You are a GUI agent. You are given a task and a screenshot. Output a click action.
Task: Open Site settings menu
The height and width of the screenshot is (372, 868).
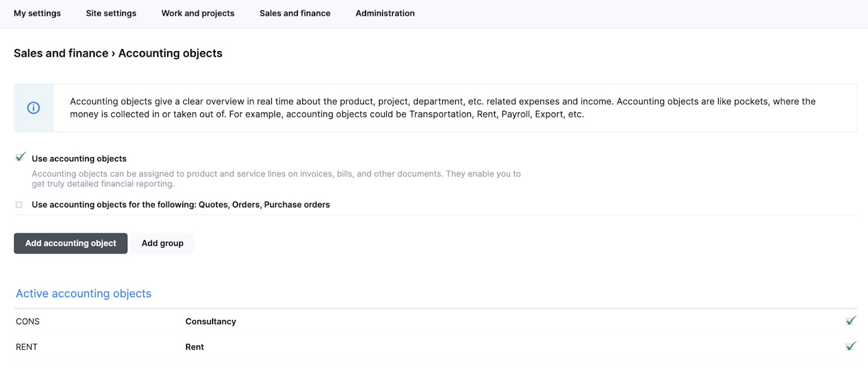coord(111,13)
